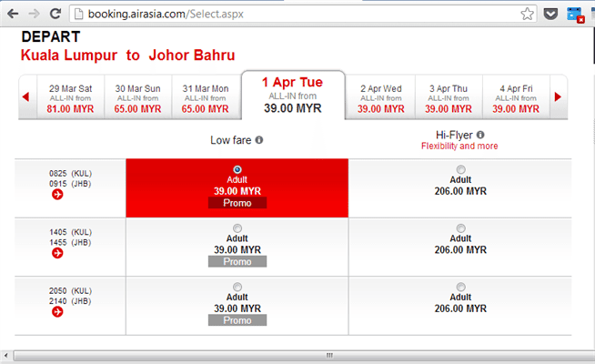Select Low fare radio for 2050 flight
595x364 pixels.
click(237, 287)
